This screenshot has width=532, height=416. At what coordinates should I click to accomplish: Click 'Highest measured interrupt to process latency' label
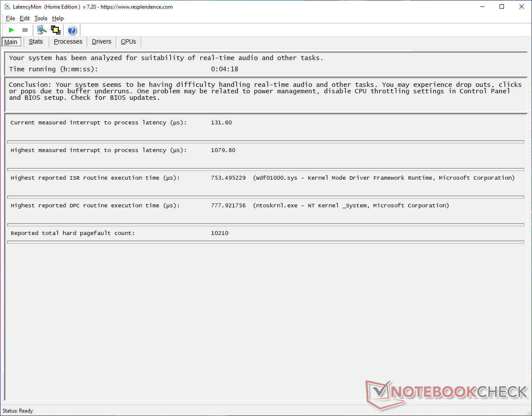click(x=98, y=150)
